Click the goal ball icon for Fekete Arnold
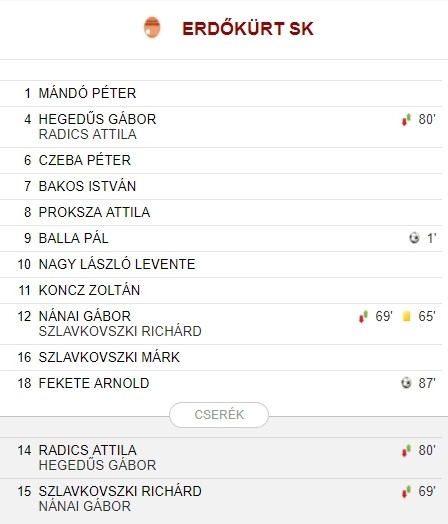 [406, 383]
